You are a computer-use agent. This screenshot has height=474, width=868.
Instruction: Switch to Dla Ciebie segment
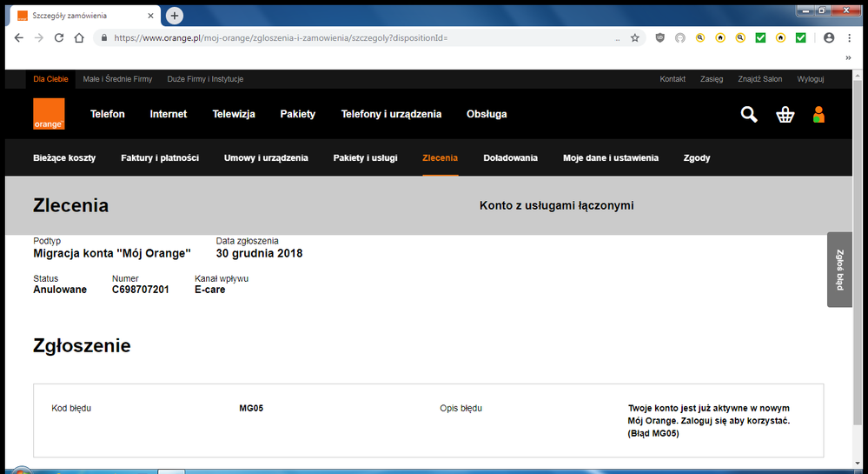click(x=50, y=79)
